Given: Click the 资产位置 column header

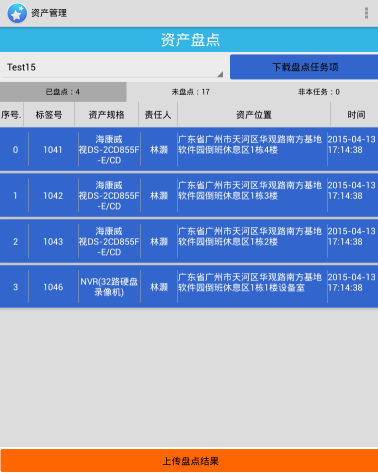Looking at the screenshot, I should (254, 115).
